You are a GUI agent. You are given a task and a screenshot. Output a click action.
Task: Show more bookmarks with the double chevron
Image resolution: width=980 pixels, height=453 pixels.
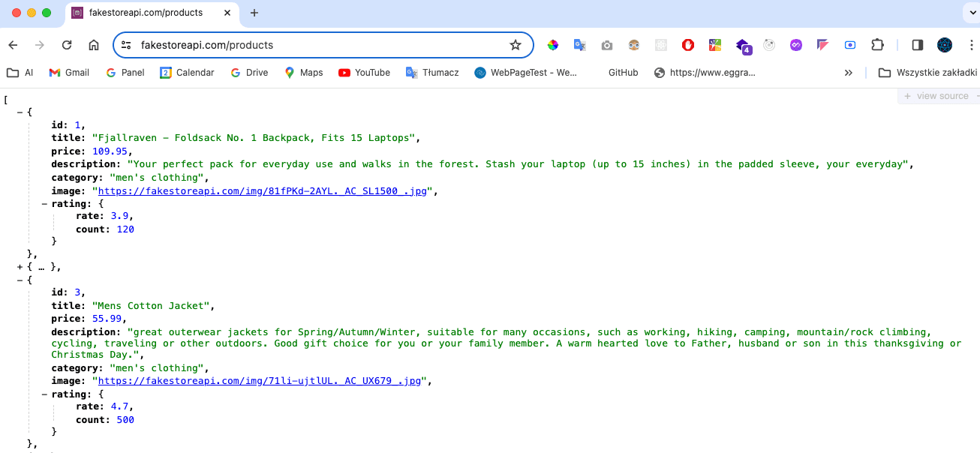tap(849, 73)
